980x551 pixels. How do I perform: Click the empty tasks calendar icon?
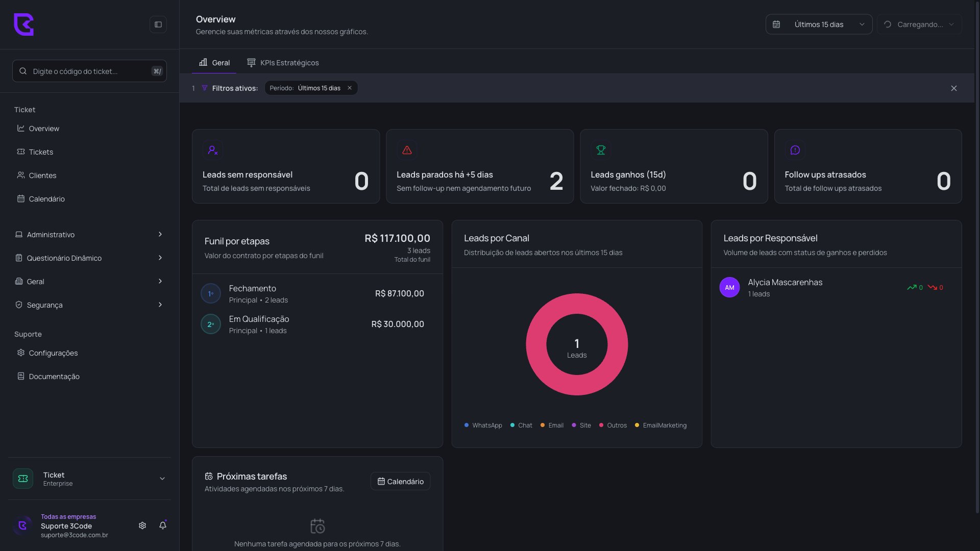[x=317, y=526]
